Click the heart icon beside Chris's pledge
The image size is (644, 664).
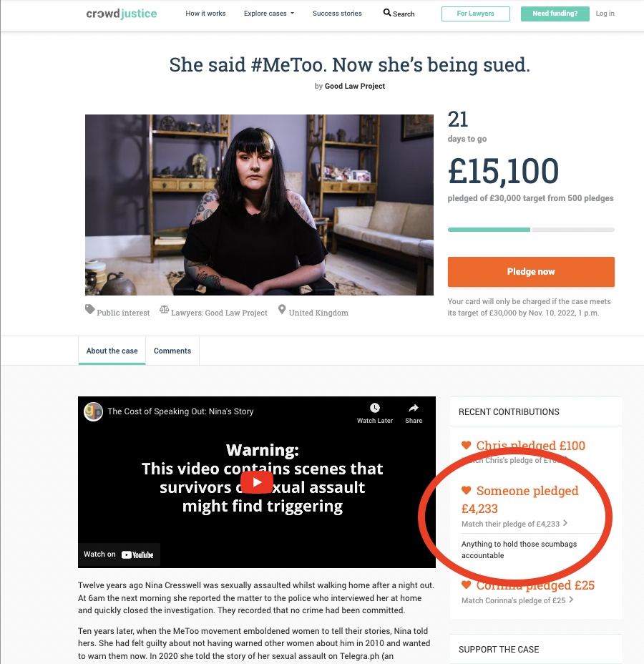tap(466, 445)
